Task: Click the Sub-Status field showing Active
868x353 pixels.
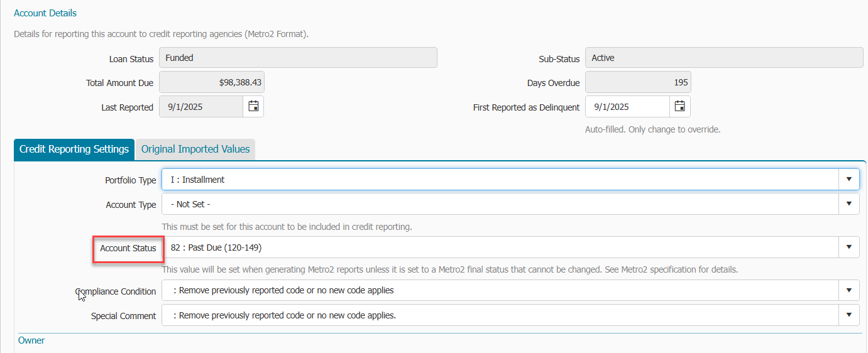Action: tap(723, 58)
